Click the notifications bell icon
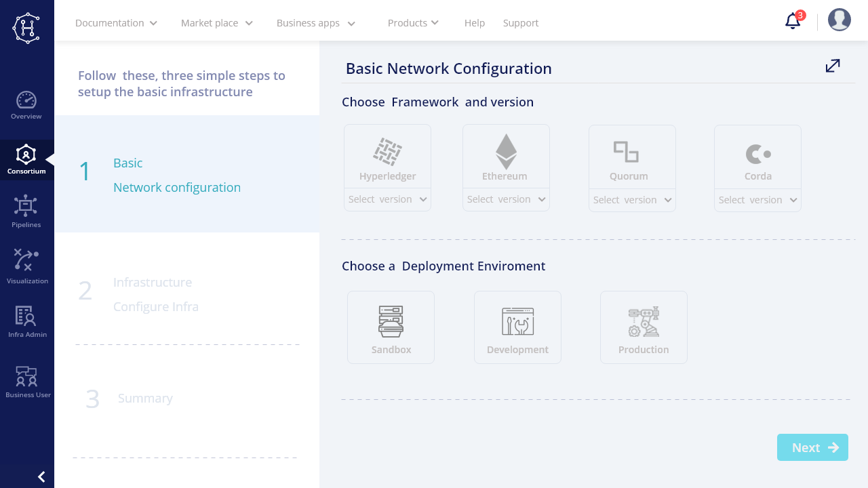 click(x=793, y=22)
